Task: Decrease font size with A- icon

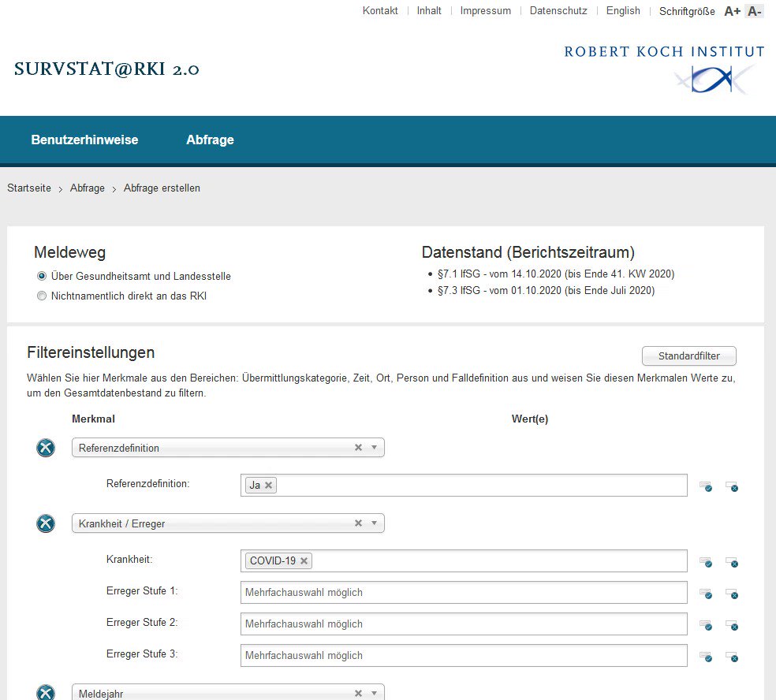Action: coord(754,11)
